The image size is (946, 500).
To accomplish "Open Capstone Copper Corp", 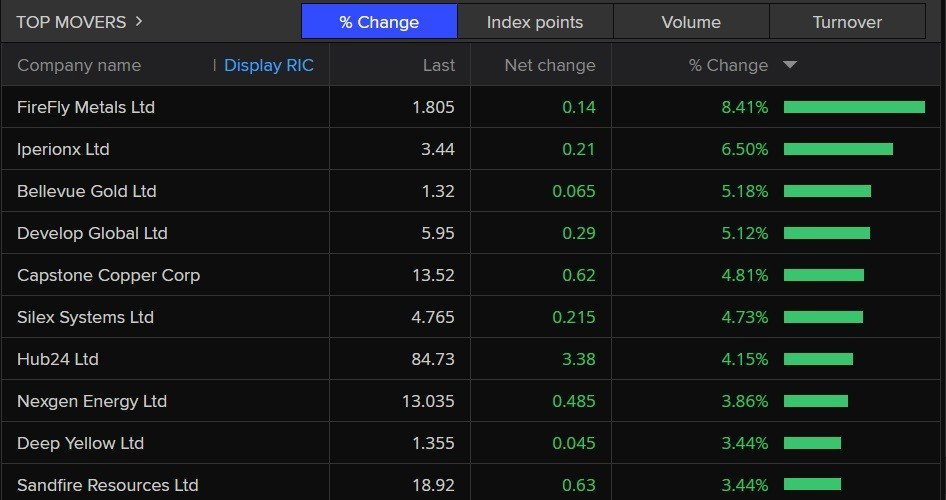I will tap(109, 275).
